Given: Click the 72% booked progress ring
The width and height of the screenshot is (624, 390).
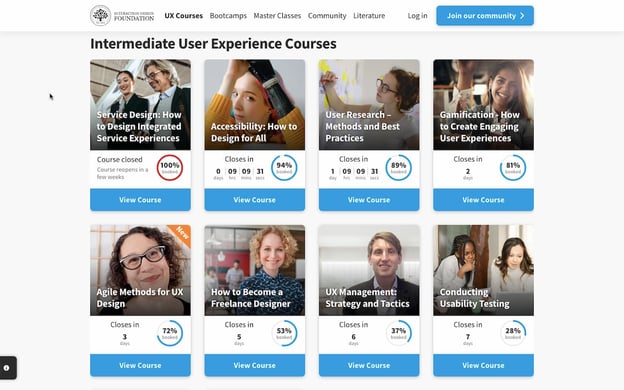Looking at the screenshot, I should pos(170,333).
